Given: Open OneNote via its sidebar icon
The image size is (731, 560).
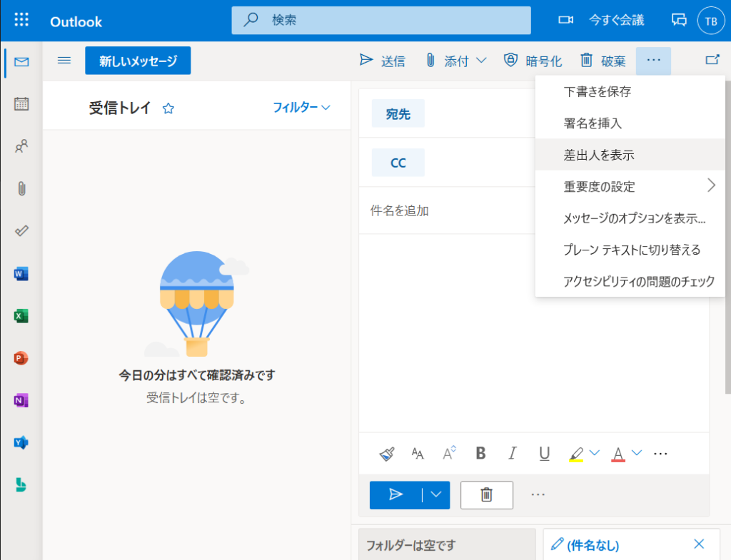Looking at the screenshot, I should (x=21, y=400).
